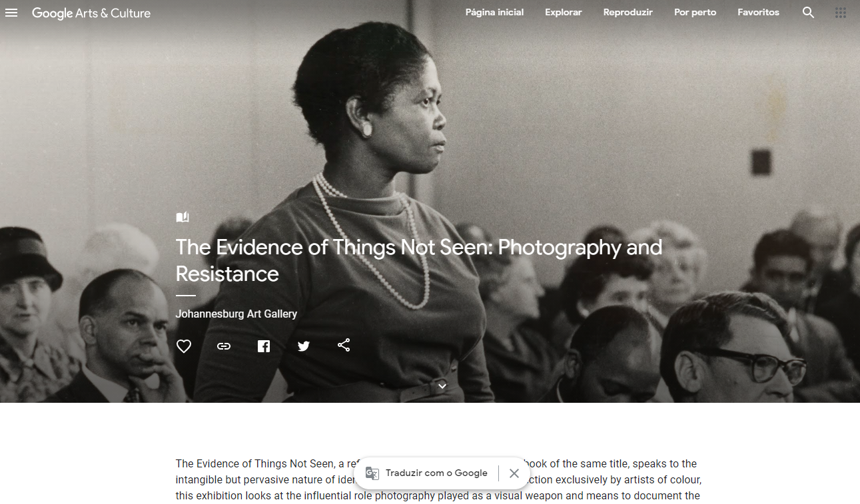Open the Johannesburg Art Gallery link
Screen dimensions: 860x504
pos(236,314)
